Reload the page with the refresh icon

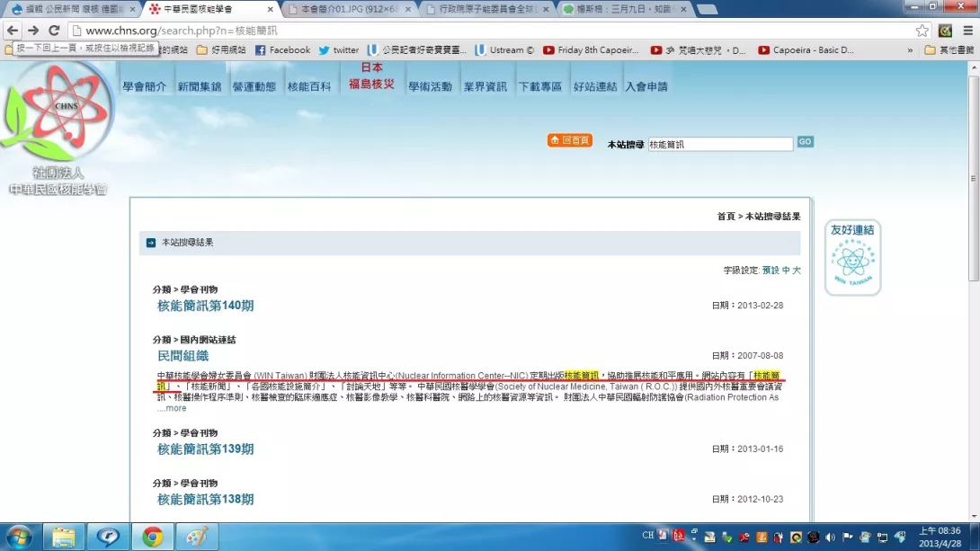coord(54,31)
